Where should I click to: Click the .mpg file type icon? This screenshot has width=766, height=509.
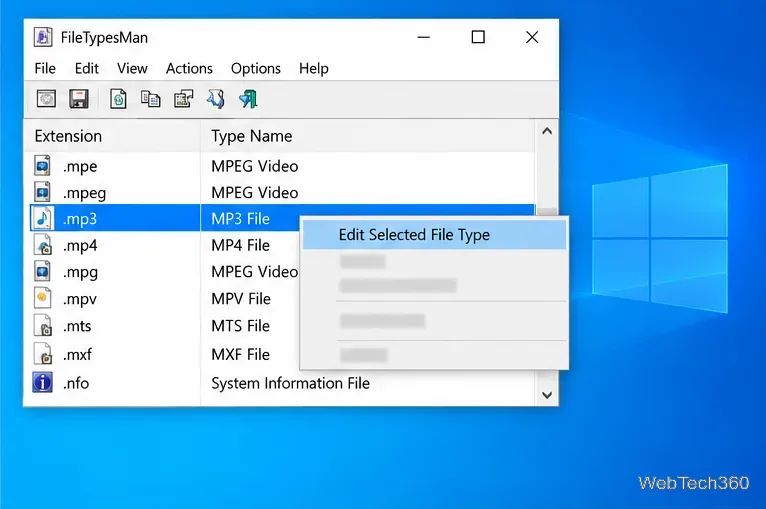point(43,271)
